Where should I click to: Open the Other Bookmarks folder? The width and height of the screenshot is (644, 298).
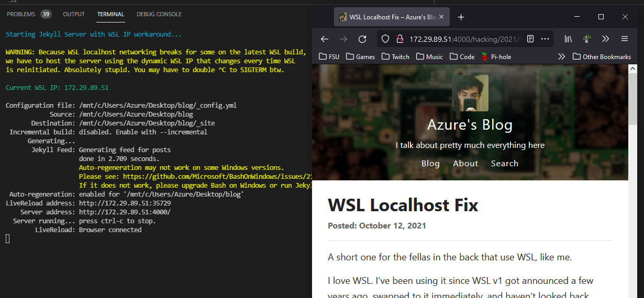(x=602, y=56)
